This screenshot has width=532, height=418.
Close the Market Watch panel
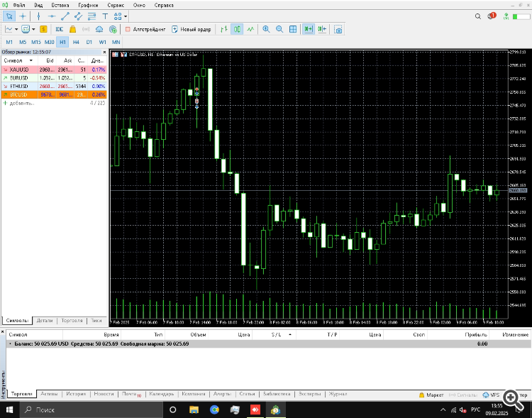(104, 52)
